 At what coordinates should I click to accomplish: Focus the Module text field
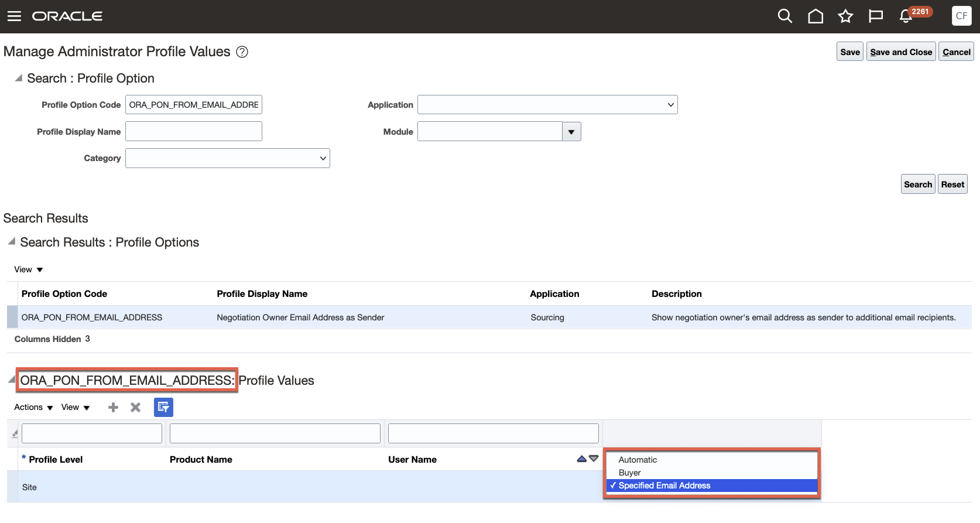point(490,131)
